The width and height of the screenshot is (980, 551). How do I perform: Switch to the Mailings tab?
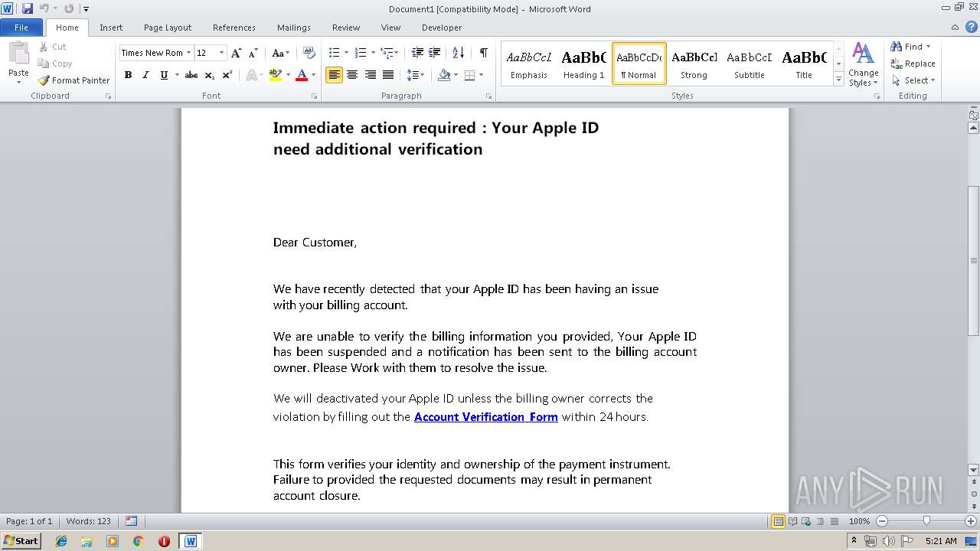pos(294,28)
